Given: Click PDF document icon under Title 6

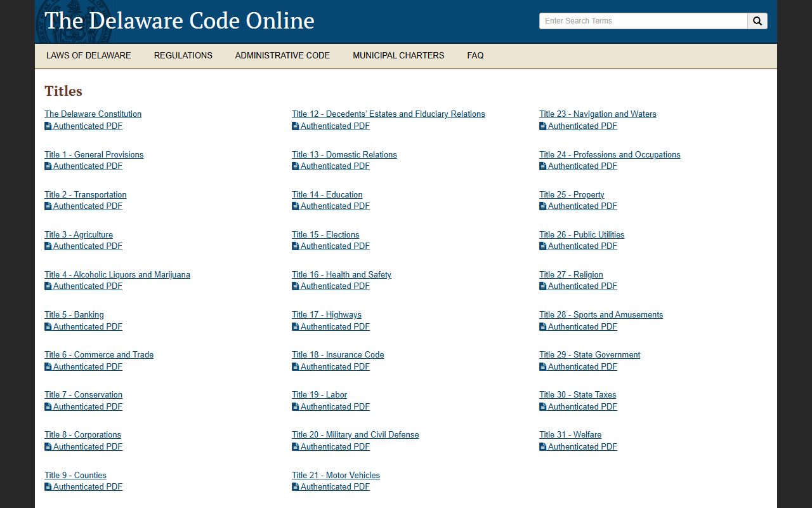Looking at the screenshot, I should (x=48, y=366).
